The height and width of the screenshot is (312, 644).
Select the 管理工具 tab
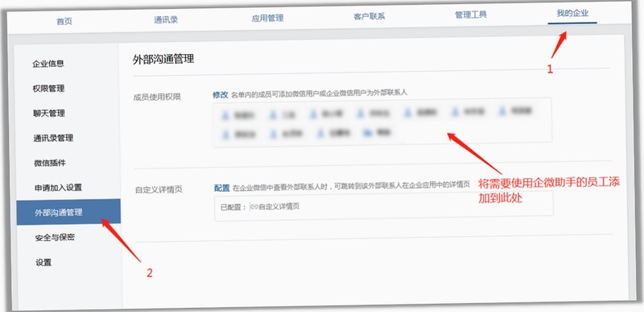471,15
